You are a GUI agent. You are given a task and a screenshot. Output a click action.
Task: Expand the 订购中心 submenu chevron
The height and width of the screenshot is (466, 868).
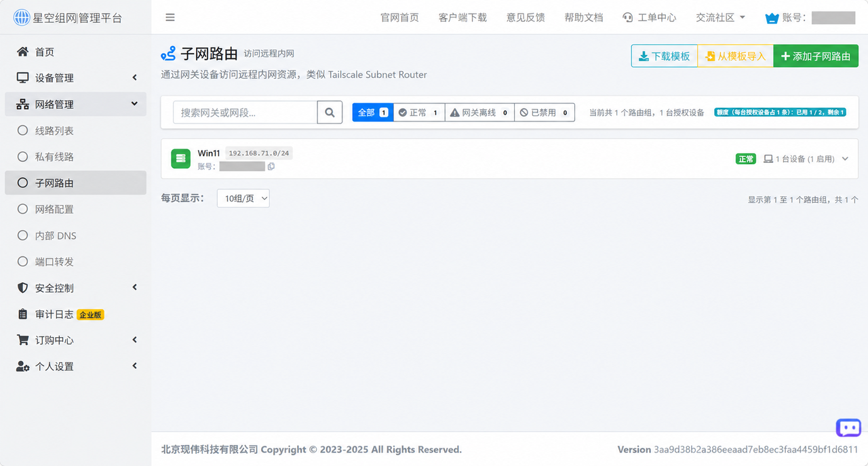pos(134,340)
